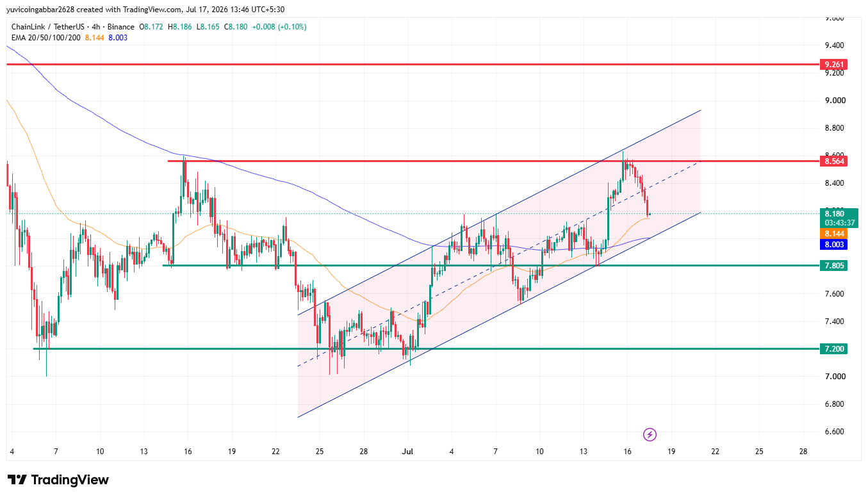Click the green 7.200 price axis label

833,348
